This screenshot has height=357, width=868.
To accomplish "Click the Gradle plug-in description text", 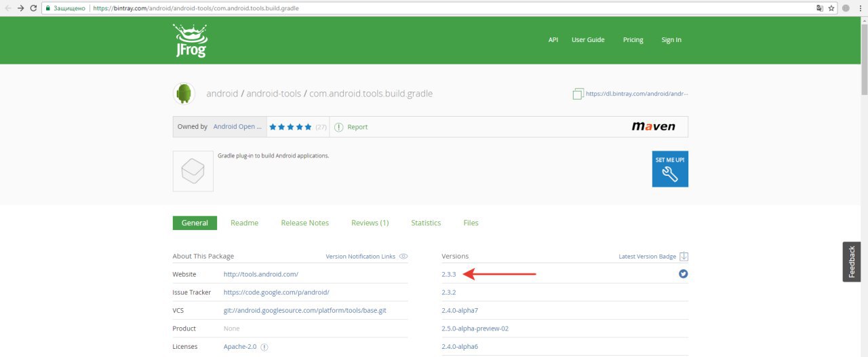I will point(273,155).
